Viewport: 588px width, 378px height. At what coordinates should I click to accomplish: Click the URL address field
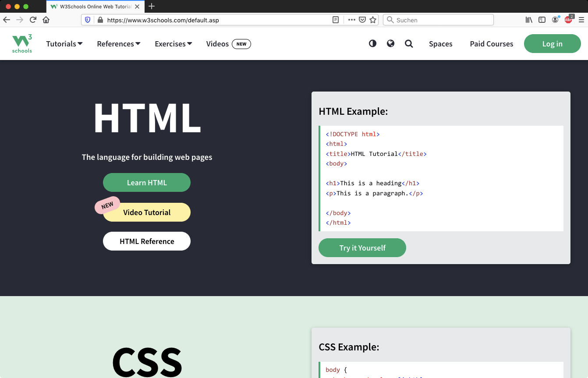(219, 20)
